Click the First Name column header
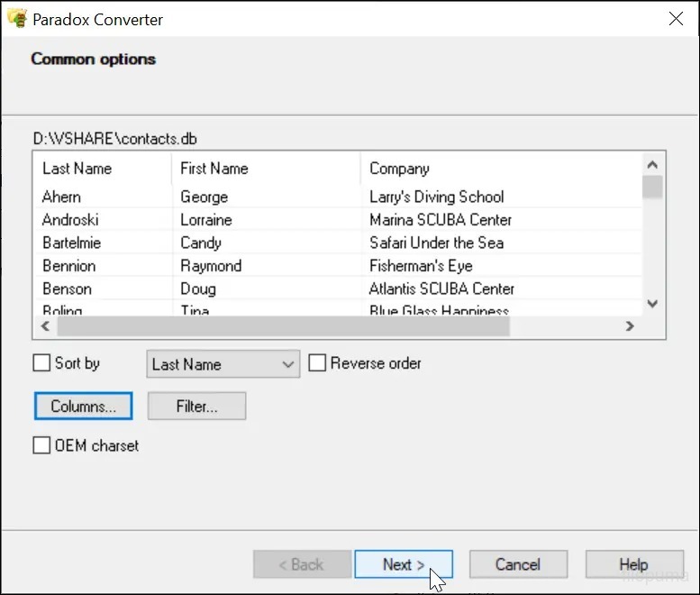The image size is (700, 595). coord(265,169)
